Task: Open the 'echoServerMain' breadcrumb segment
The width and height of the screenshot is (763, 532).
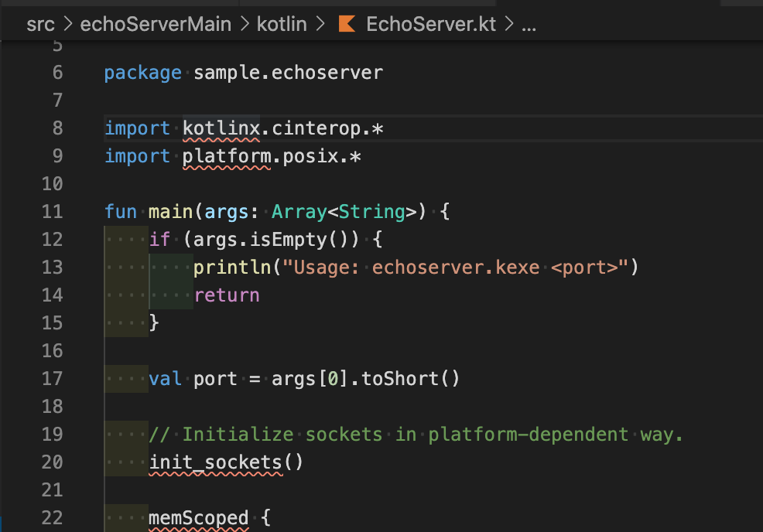Action: [156, 24]
